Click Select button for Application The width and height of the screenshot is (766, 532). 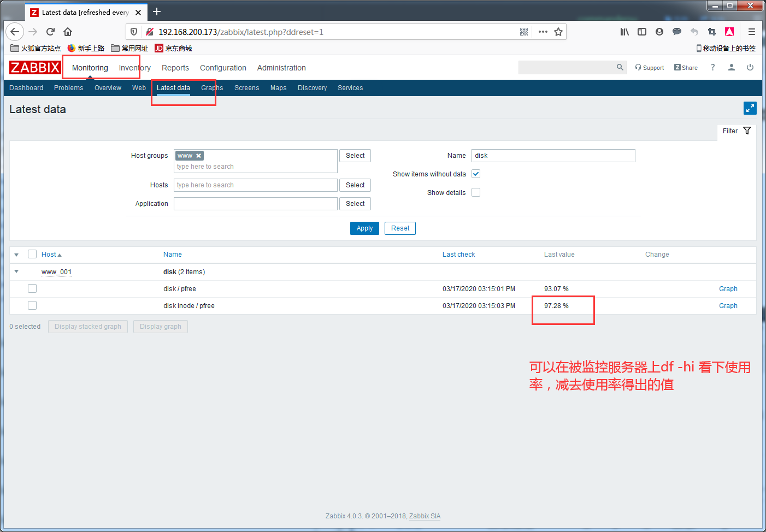click(x=355, y=204)
